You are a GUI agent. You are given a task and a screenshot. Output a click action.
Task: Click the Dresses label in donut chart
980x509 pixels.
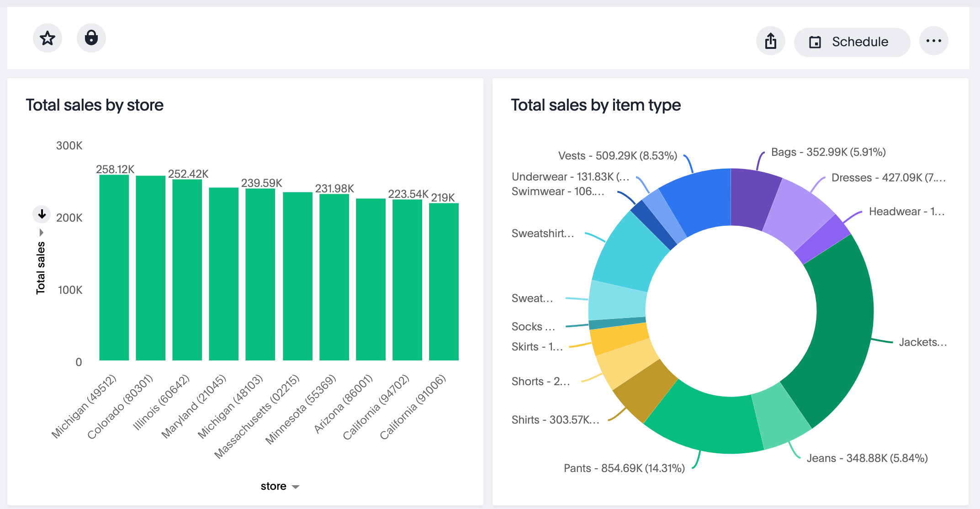tap(888, 178)
